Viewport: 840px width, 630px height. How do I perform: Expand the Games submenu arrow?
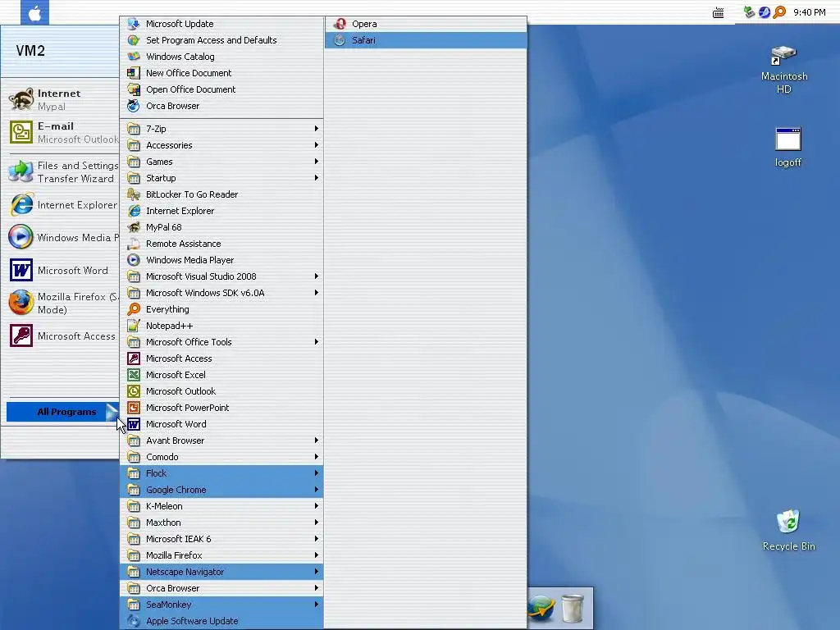[x=317, y=162]
